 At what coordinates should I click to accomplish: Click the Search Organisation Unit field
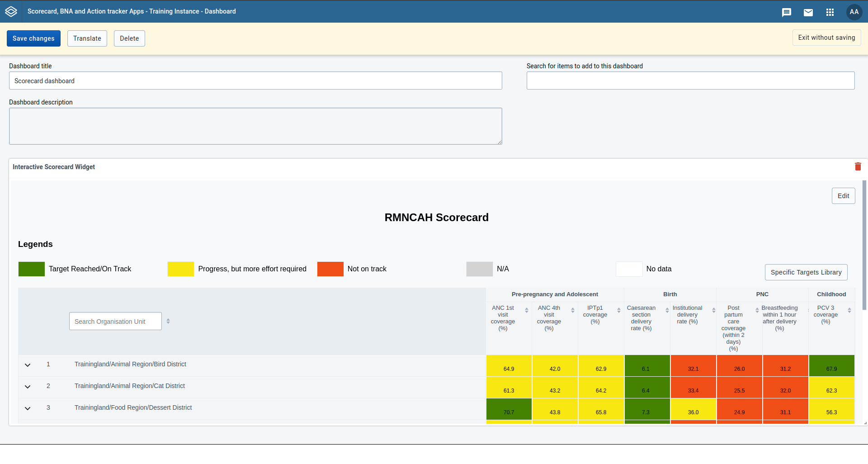point(115,321)
